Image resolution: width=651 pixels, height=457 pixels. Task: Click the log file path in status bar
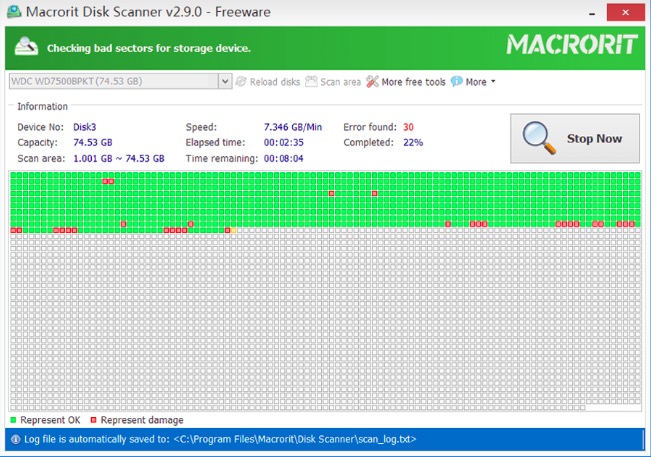coord(295,439)
